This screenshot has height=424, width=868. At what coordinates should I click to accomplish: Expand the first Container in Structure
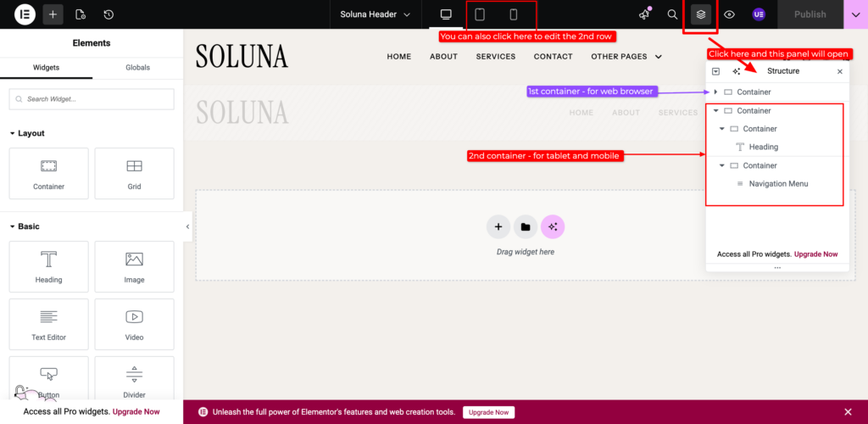click(x=715, y=92)
